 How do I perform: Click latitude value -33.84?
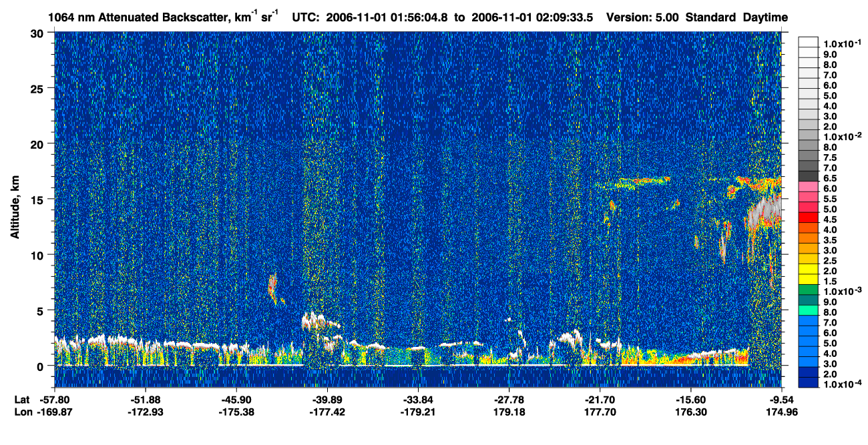coord(418,400)
